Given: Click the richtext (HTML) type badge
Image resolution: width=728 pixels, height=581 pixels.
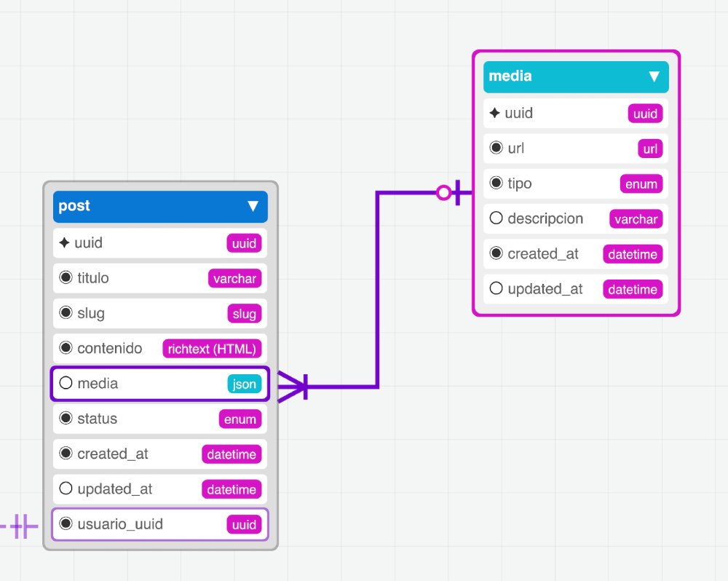Looking at the screenshot, I should pyautogui.click(x=212, y=349).
